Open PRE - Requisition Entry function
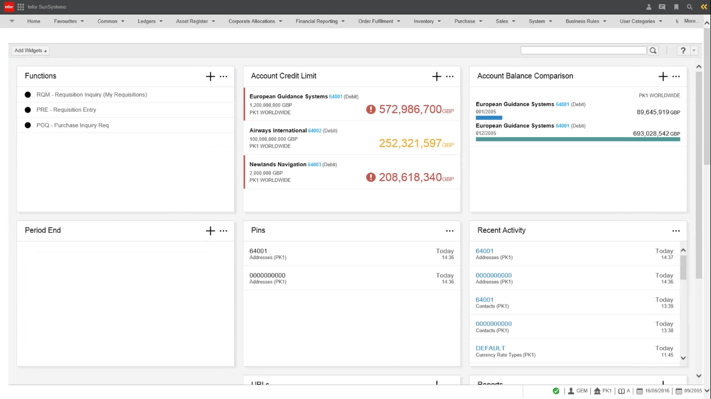This screenshot has width=711, height=399. 66,110
